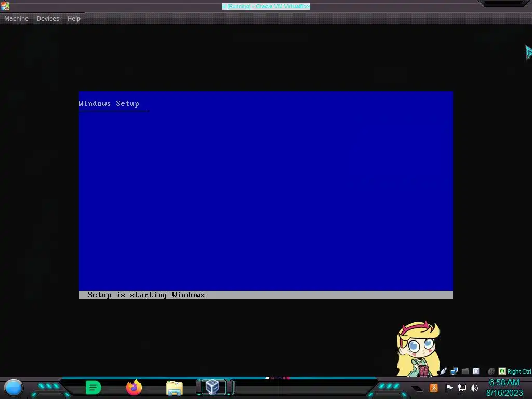Open the tray network connection icon
Image resolution: width=532 pixels, height=399 pixels.
pyautogui.click(x=462, y=388)
